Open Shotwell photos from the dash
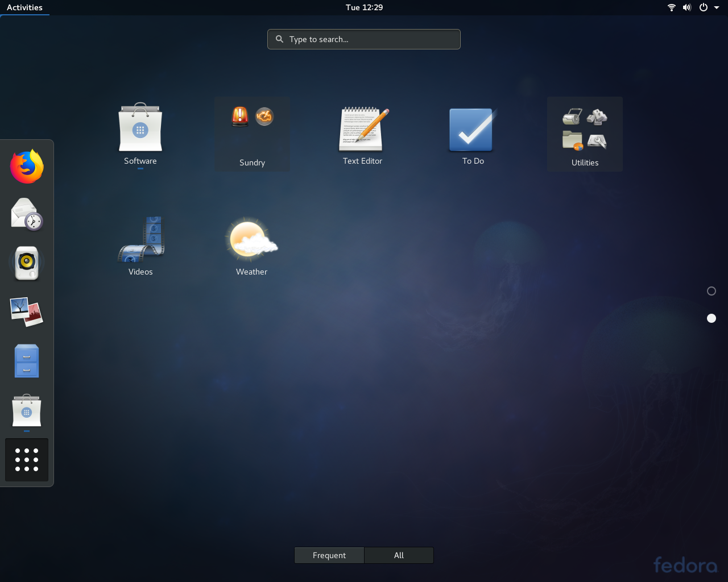 pos(27,312)
